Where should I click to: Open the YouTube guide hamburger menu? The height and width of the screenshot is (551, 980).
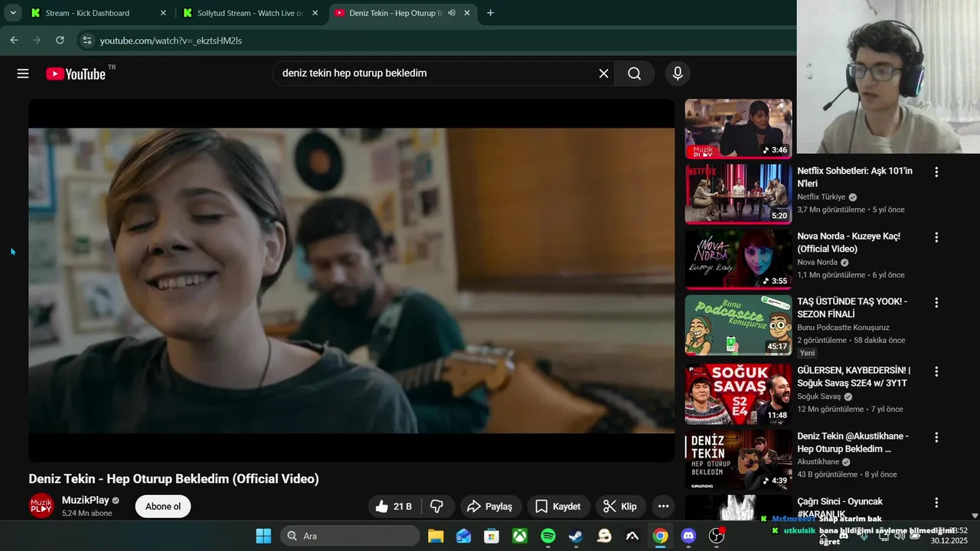23,73
